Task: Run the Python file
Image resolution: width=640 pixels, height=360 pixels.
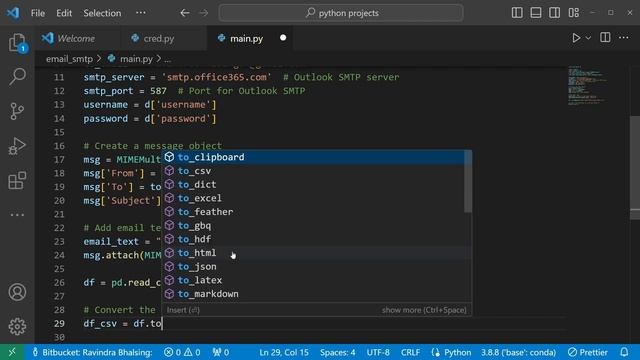Action: coord(576,38)
